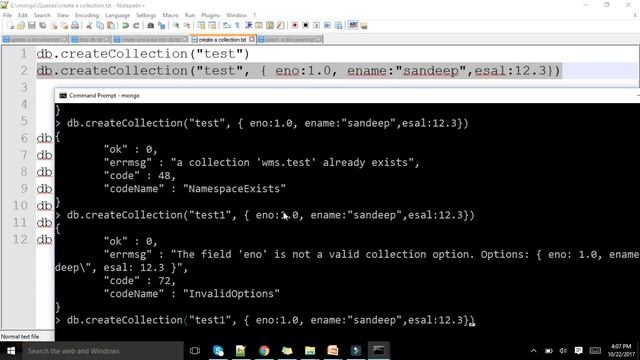
Task: Open Google Chrome from the taskbar
Action: click(x=264, y=351)
